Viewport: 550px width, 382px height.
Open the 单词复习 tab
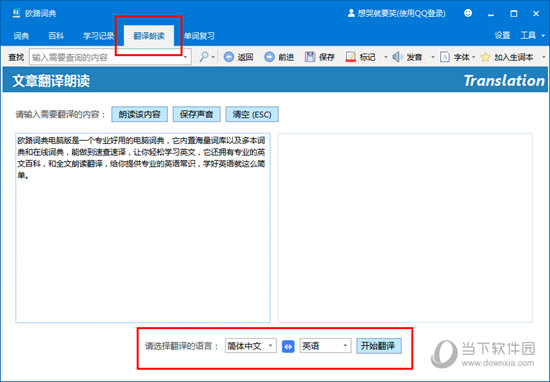point(199,36)
